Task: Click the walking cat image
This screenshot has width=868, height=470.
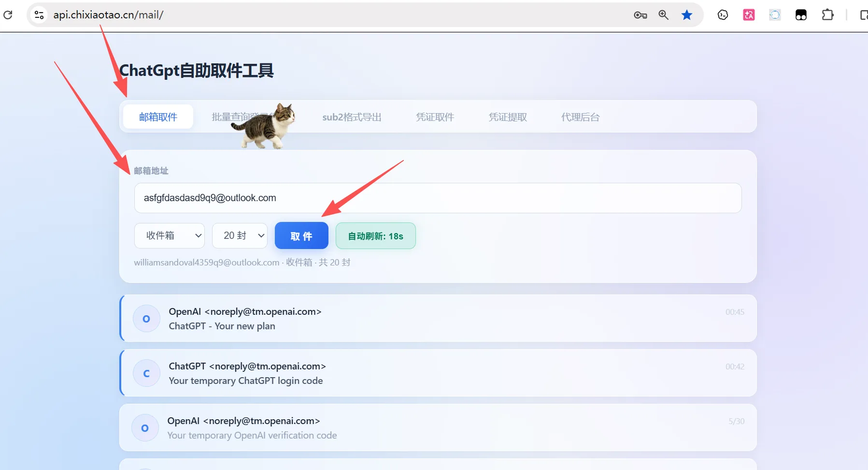Action: tap(264, 126)
